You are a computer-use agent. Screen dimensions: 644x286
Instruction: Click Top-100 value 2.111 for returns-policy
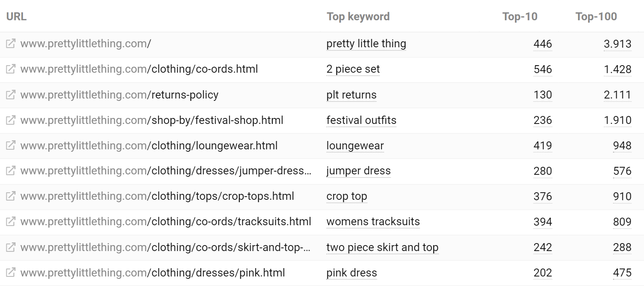617,95
